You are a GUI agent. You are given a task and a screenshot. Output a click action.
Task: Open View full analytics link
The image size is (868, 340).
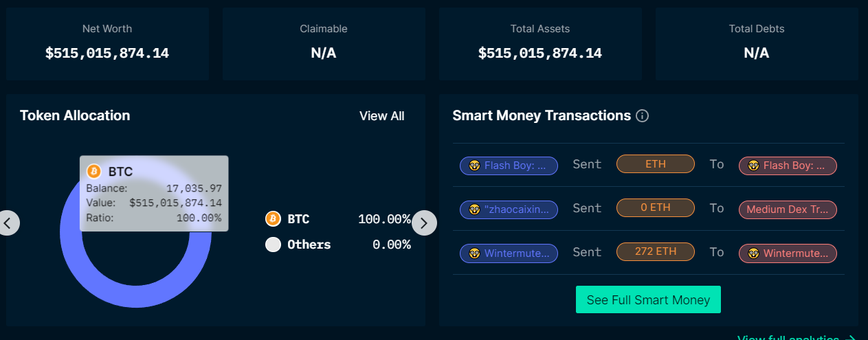[x=796, y=337]
